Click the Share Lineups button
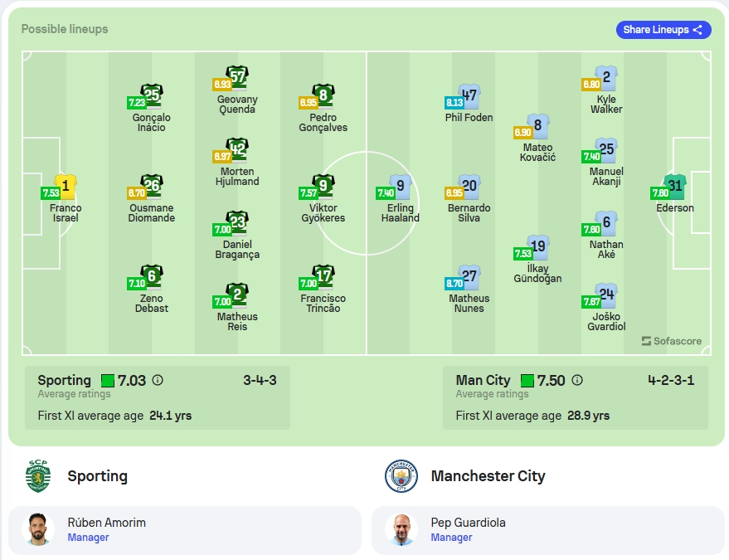This screenshot has width=729, height=560. click(x=663, y=30)
